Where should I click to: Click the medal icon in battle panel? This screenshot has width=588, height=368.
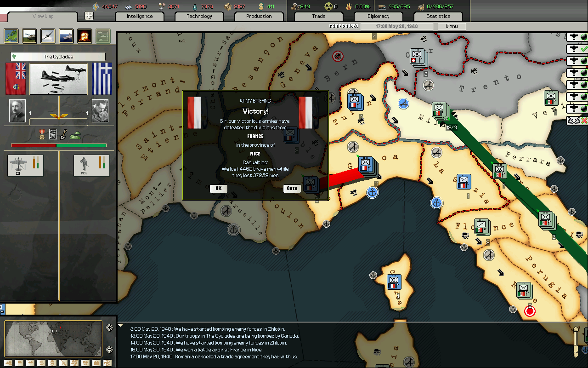click(42, 134)
